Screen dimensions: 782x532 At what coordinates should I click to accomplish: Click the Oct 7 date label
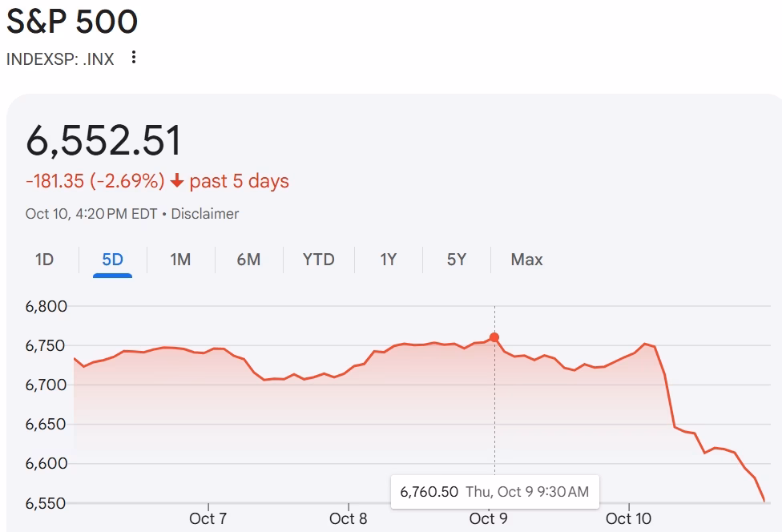208,518
